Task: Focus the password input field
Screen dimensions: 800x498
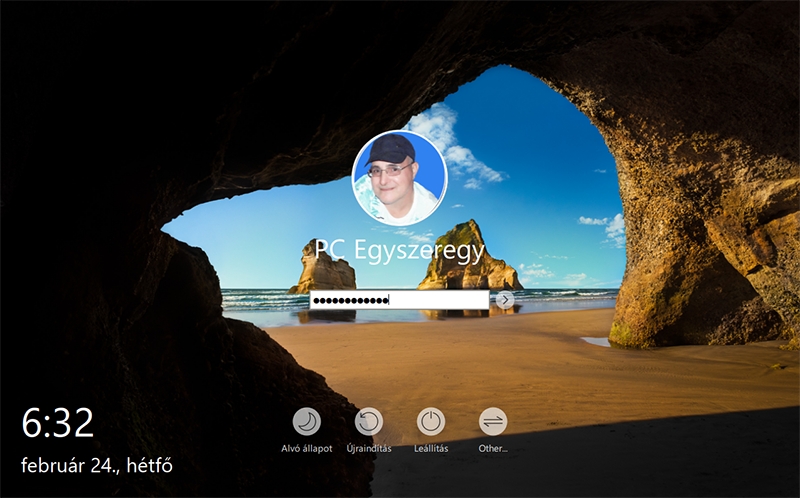Action: click(x=400, y=300)
